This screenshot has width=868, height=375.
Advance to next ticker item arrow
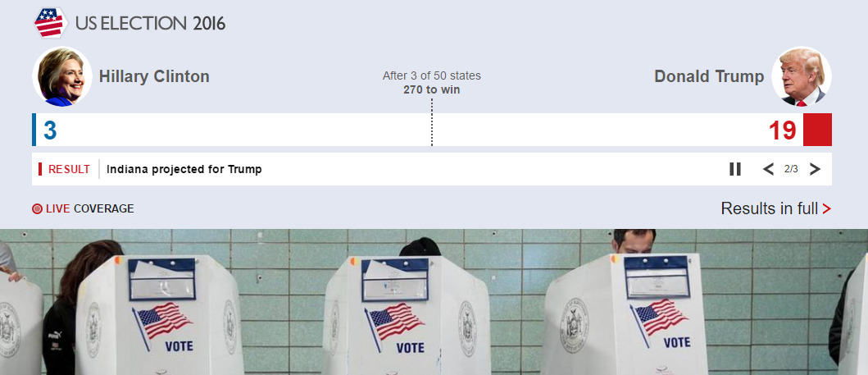pyautogui.click(x=815, y=169)
